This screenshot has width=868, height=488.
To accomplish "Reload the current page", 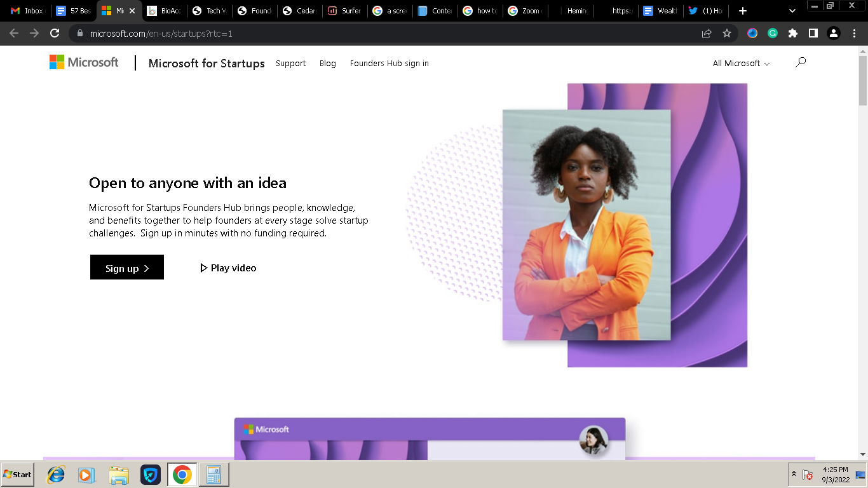I will tap(55, 33).
